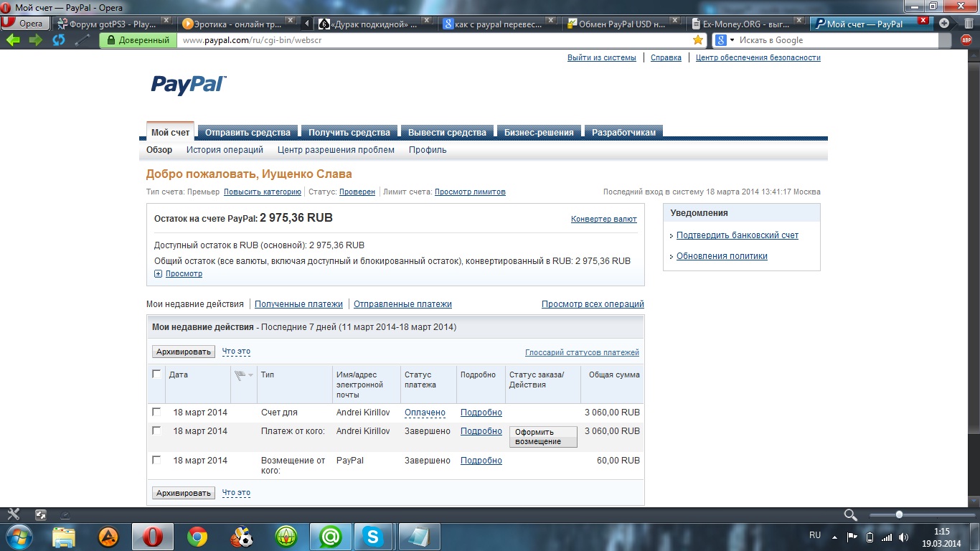Open the 'Профиль' submenu item
Image resolution: width=980 pixels, height=551 pixels.
pyautogui.click(x=428, y=150)
